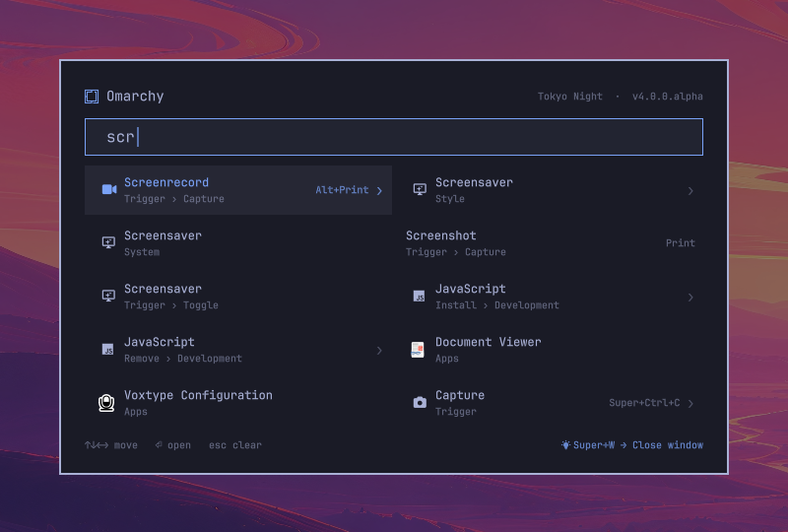
Task: Open the Voxtype Configuration result
Action: pyautogui.click(x=238, y=403)
